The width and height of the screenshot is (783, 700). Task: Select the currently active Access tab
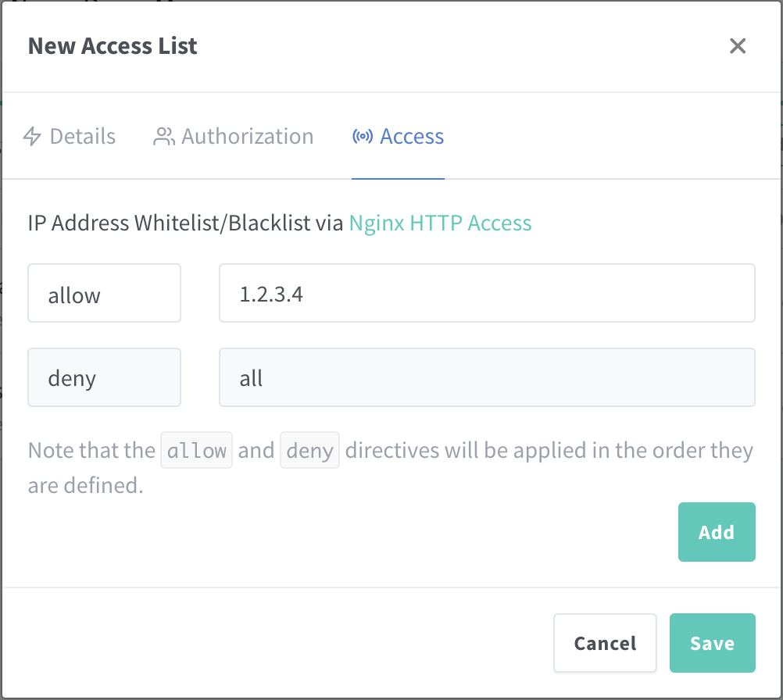pyautogui.click(x=412, y=136)
